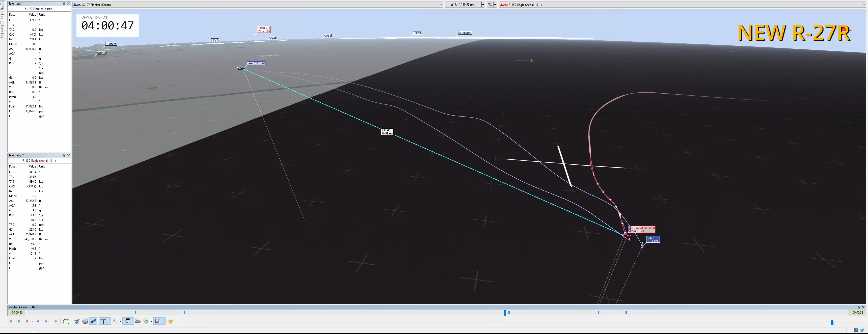Image resolution: width=868 pixels, height=334 pixels.
Task: Click the trail line drawing icon
Action: pos(115,321)
